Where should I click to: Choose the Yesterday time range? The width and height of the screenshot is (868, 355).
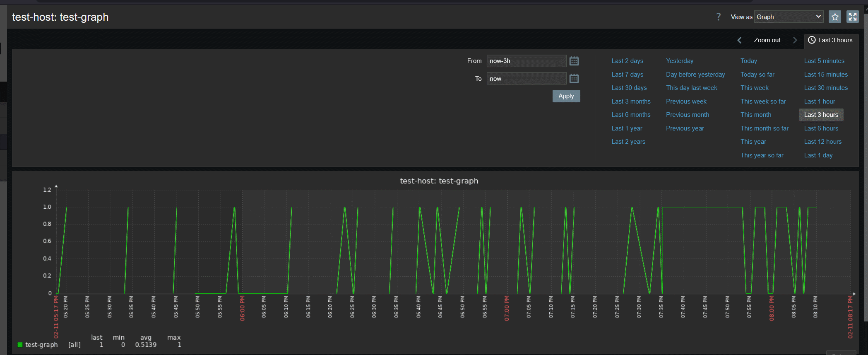679,61
